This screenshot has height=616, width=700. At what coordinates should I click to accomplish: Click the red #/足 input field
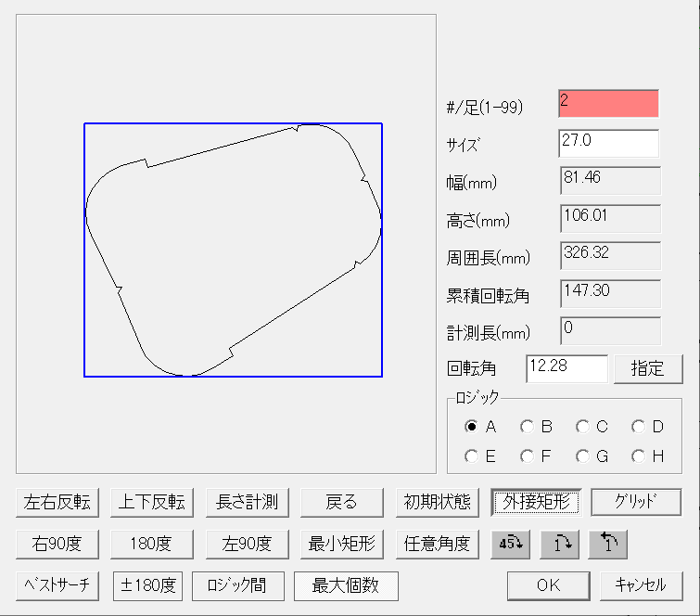[x=608, y=104]
